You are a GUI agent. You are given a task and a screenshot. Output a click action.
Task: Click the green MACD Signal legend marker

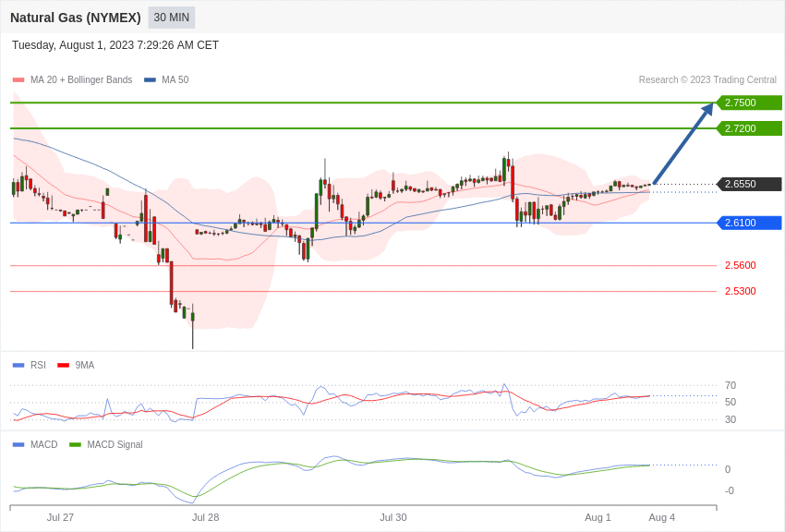(75, 445)
